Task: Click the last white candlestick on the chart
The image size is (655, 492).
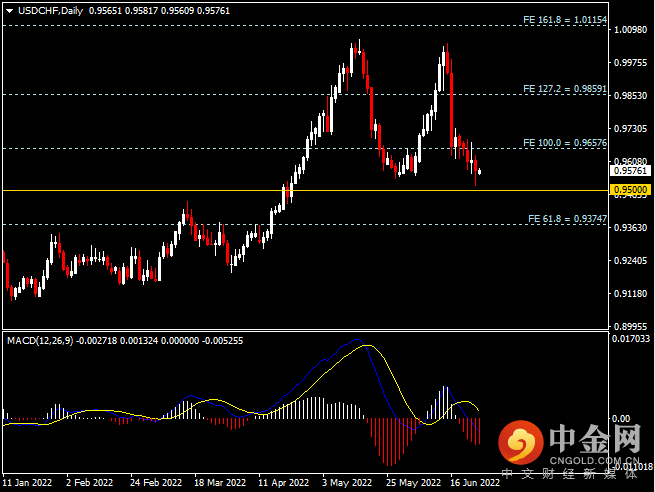Action: pyautogui.click(x=479, y=172)
